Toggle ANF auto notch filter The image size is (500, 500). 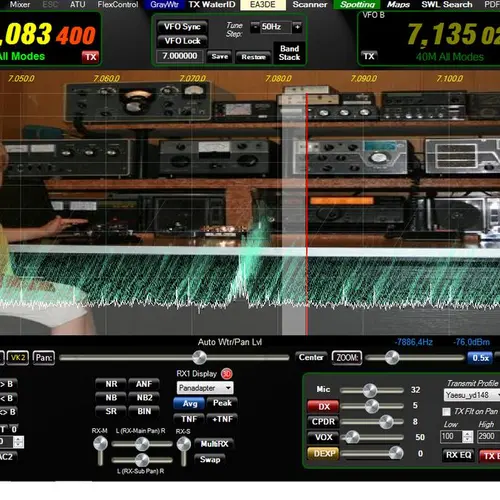coord(144,384)
